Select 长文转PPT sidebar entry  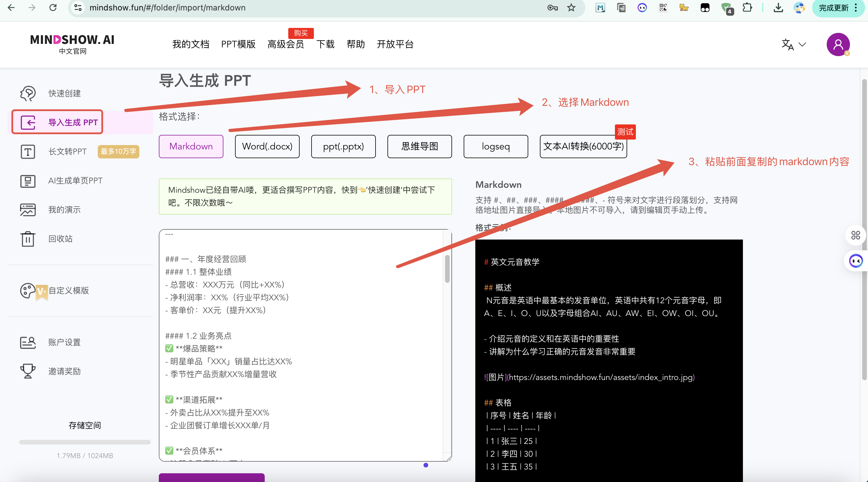point(67,151)
